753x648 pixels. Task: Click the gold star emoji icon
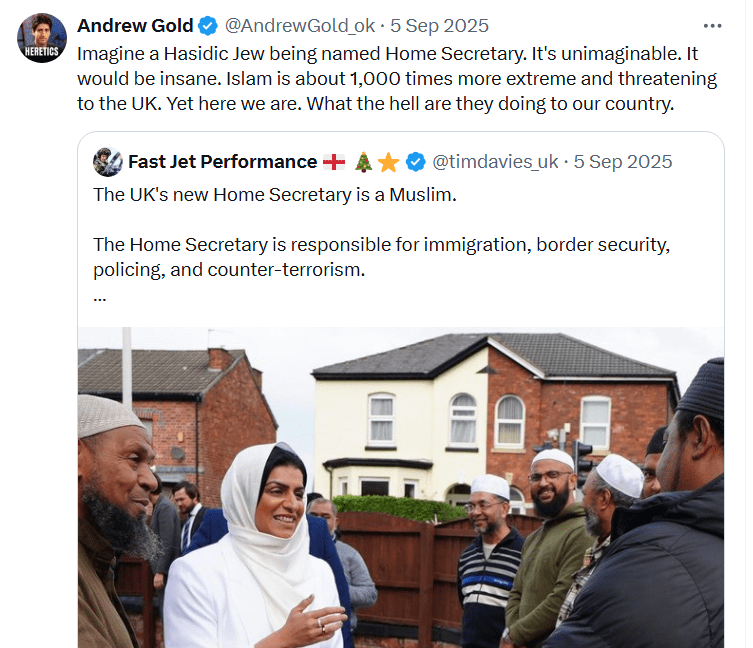tap(388, 162)
